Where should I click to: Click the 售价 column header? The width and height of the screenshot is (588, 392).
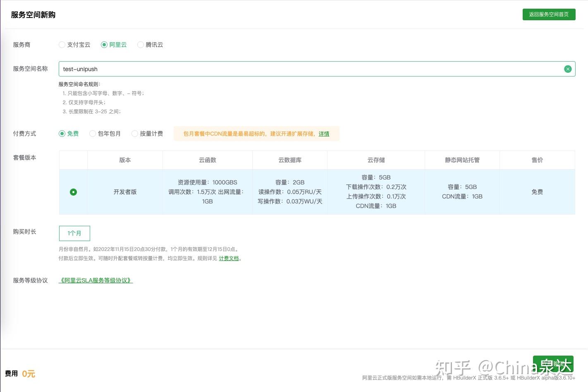(537, 160)
